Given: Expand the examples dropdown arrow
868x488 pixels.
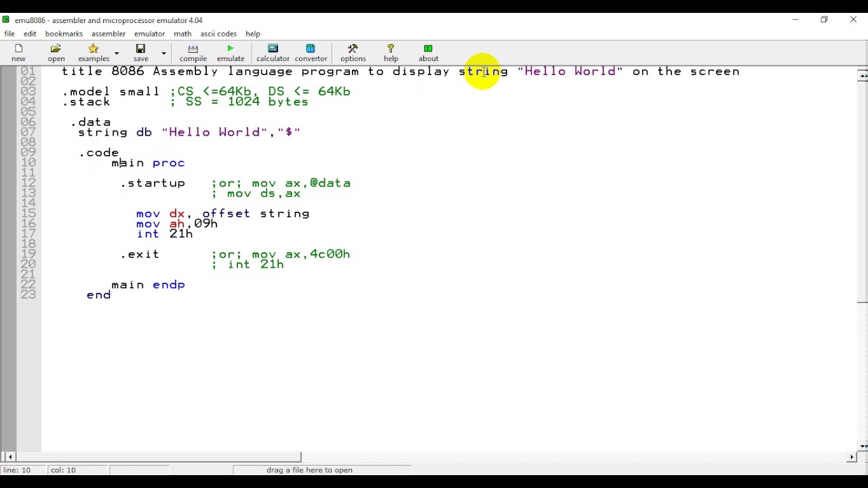Looking at the screenshot, I should pyautogui.click(x=117, y=53).
